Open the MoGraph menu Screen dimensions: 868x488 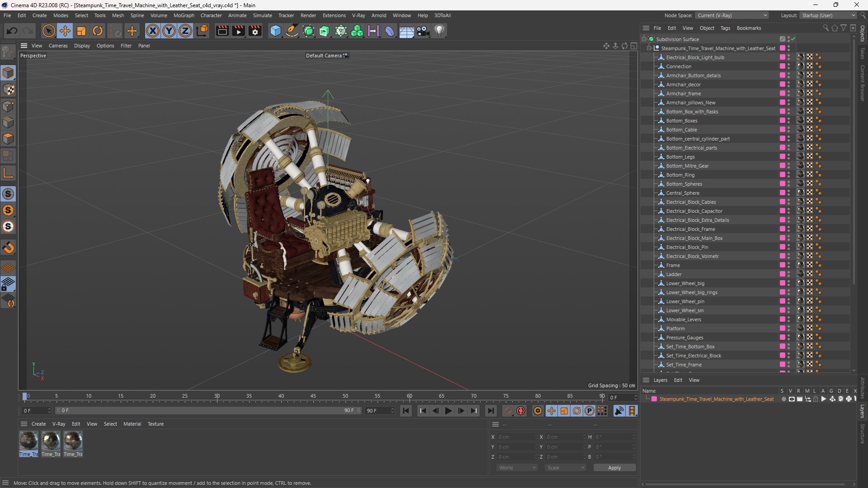click(x=184, y=15)
